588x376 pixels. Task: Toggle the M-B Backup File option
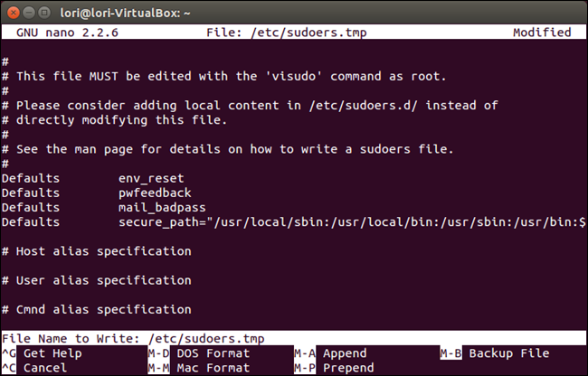tap(495, 353)
